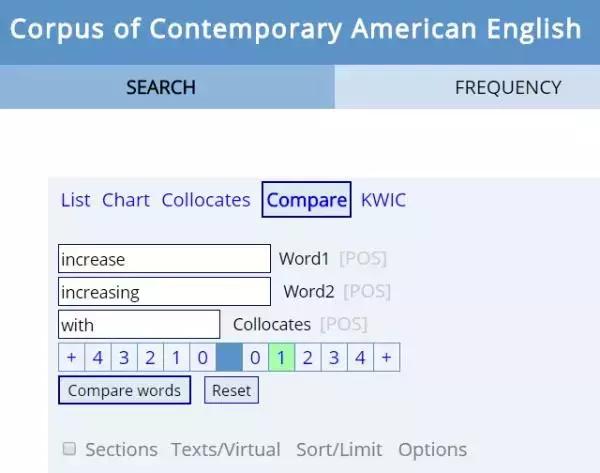Select left span of 4 words
The height and width of the screenshot is (473, 600).
click(x=98, y=358)
